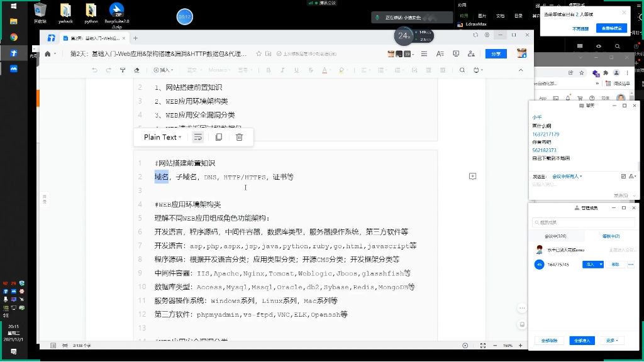Select the format painter tool
This screenshot has width=644, height=362.
[x=123, y=70]
